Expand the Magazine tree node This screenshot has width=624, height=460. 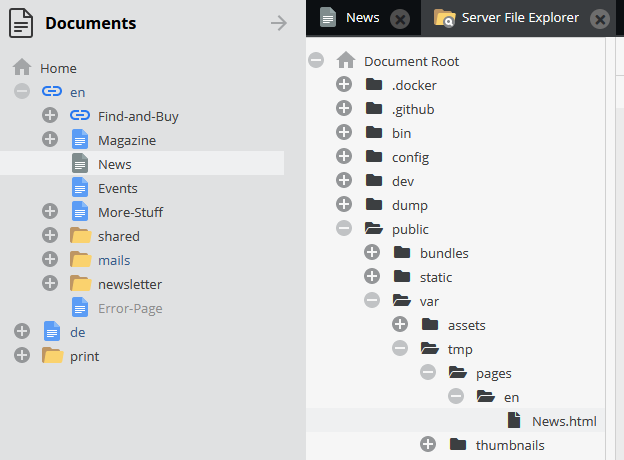tap(50, 140)
